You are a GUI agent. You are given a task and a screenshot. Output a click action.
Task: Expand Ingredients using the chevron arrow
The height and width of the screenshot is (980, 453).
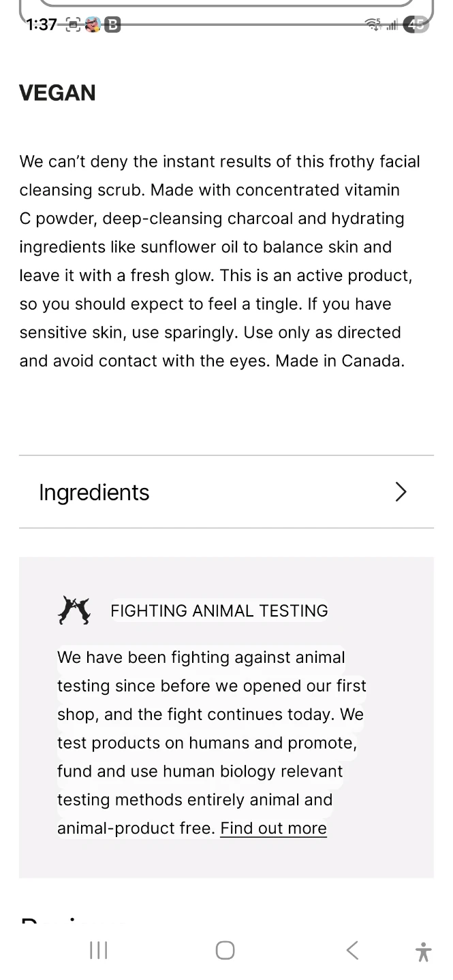click(401, 492)
